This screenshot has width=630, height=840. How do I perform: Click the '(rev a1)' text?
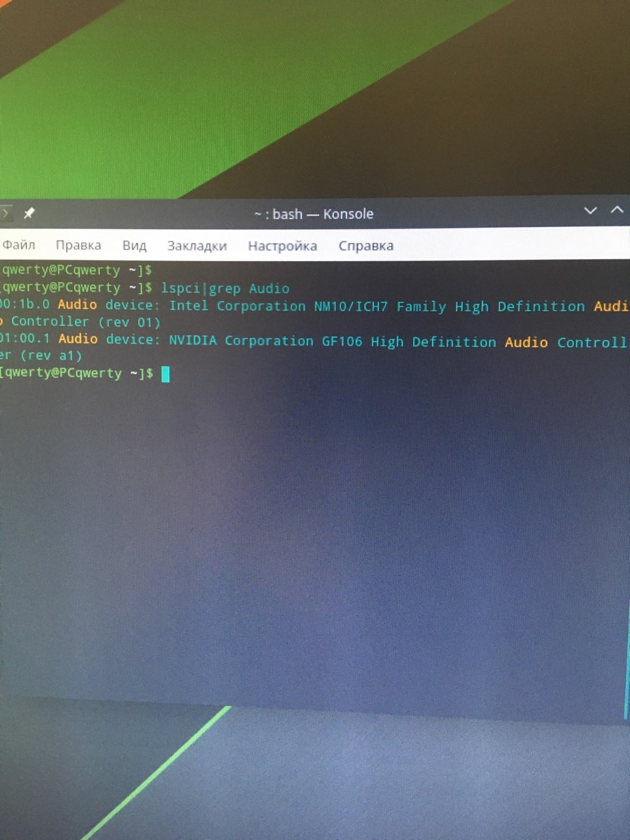click(51, 356)
